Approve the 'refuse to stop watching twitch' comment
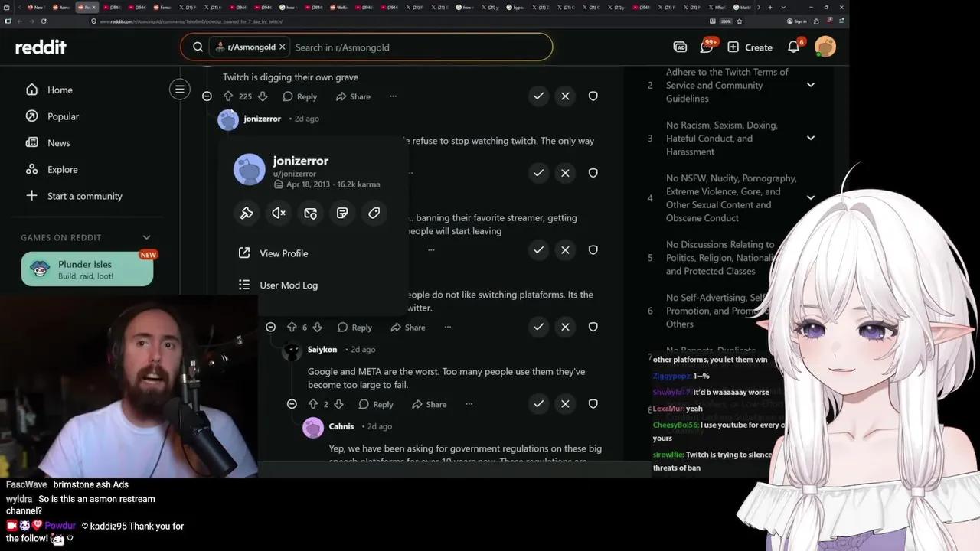980x551 pixels. pos(538,173)
